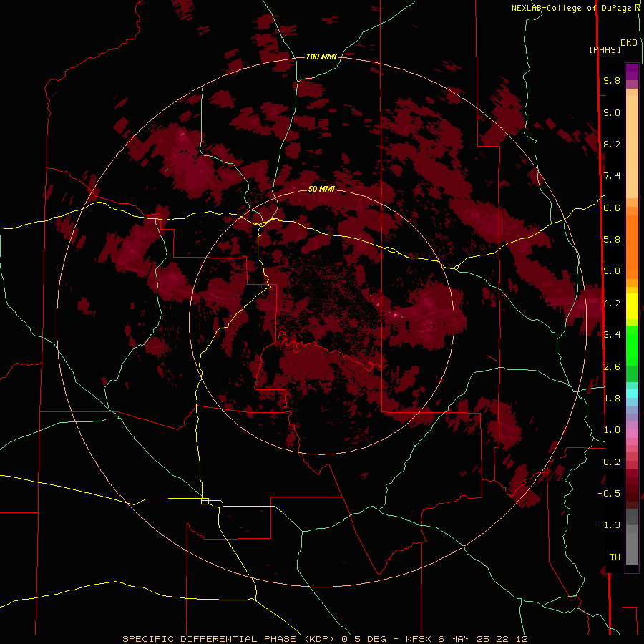The width and height of the screenshot is (644, 644).
Task: Click the 7.4 value on the color scale
Action: coord(612,176)
